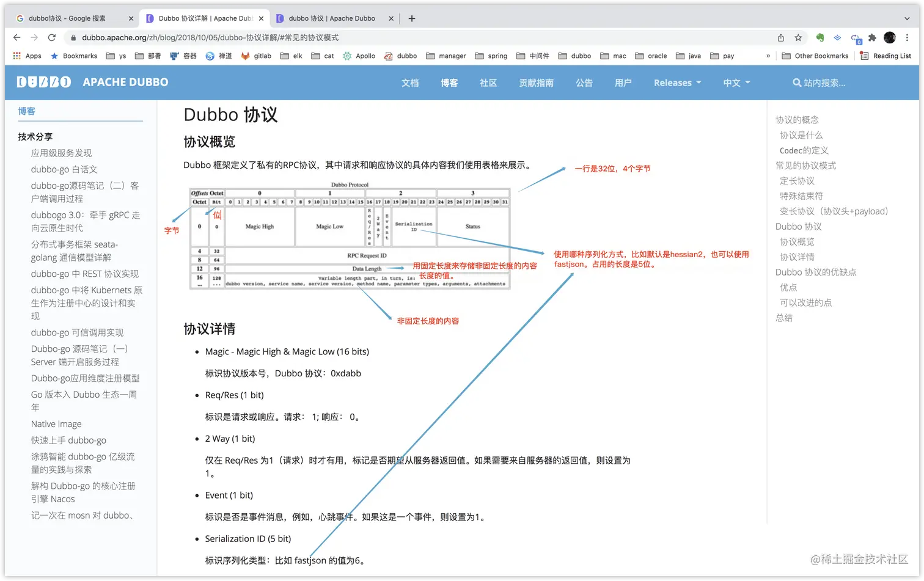Click the 站内搜索 search field
The image size is (924, 581).
[x=824, y=82]
